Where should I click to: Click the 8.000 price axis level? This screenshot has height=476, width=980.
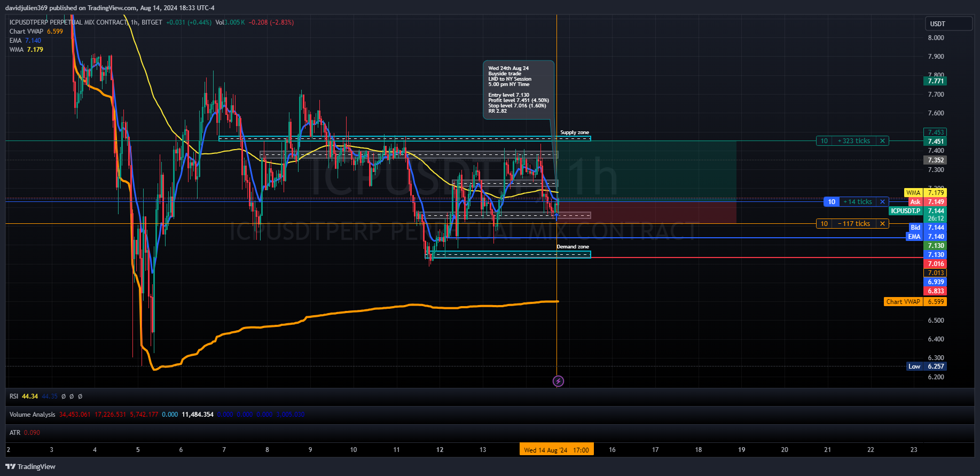point(936,38)
